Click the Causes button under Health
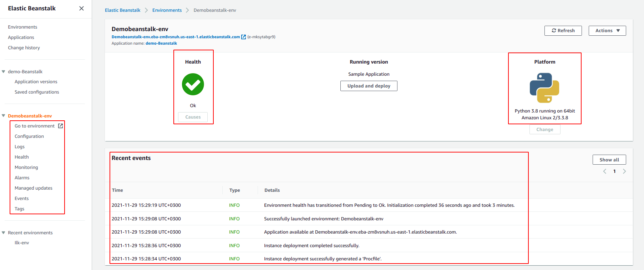Viewport: 644px width, 270px height. coord(193,117)
